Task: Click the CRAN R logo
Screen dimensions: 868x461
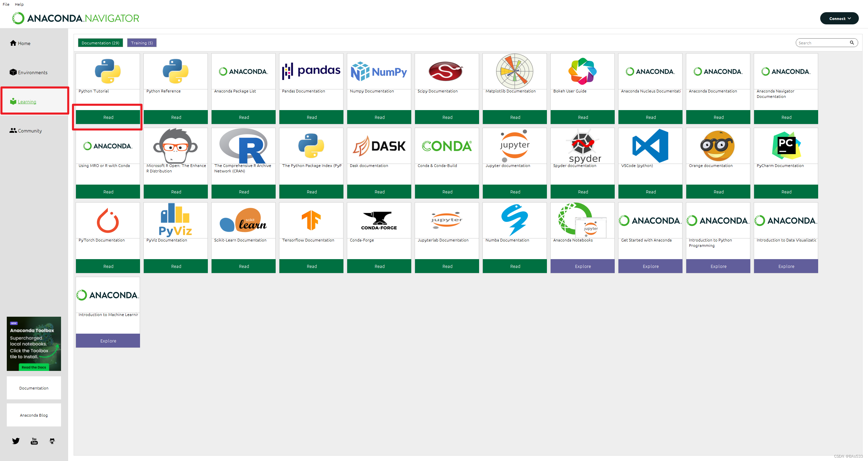Action: (243, 146)
